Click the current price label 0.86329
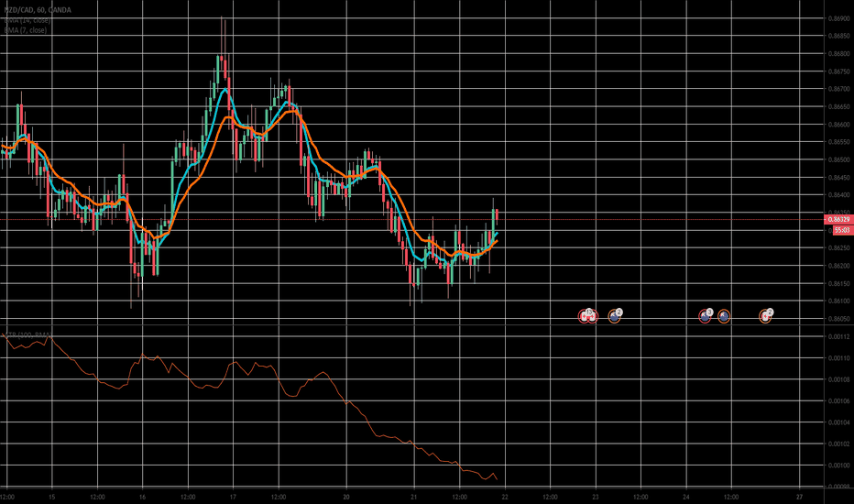 [838, 220]
